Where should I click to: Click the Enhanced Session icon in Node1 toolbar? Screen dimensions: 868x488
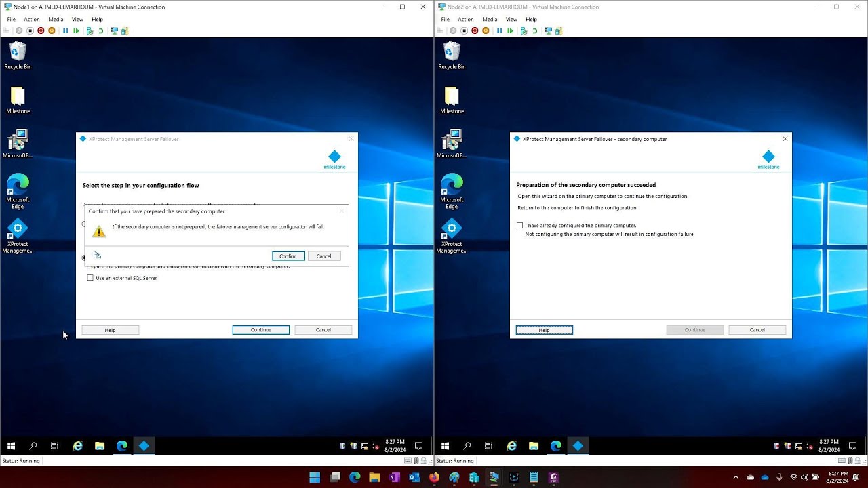[x=114, y=30]
